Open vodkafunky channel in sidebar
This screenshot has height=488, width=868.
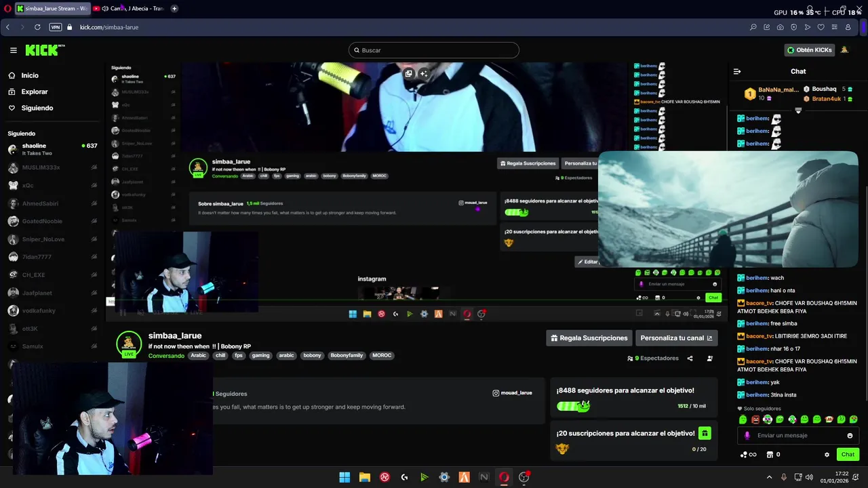point(52,310)
